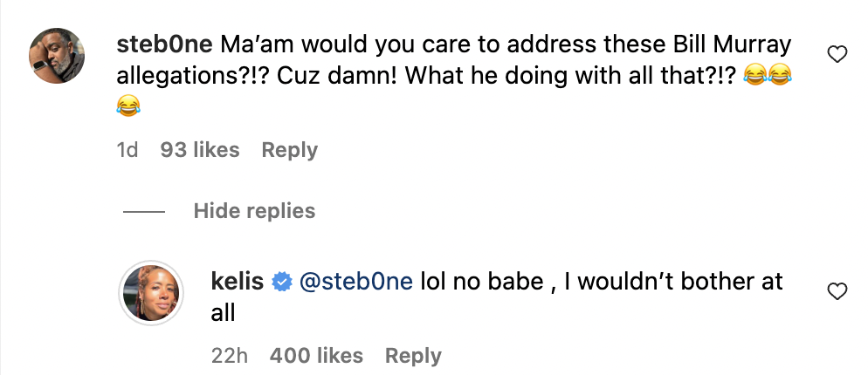
Task: Like steb0ne's comment with the heart icon
Action: click(x=837, y=54)
